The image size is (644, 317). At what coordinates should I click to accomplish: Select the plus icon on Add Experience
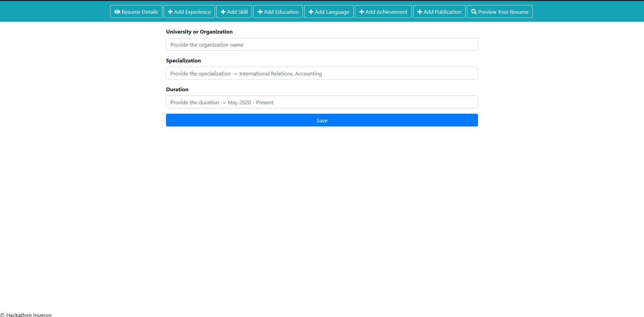click(x=170, y=11)
